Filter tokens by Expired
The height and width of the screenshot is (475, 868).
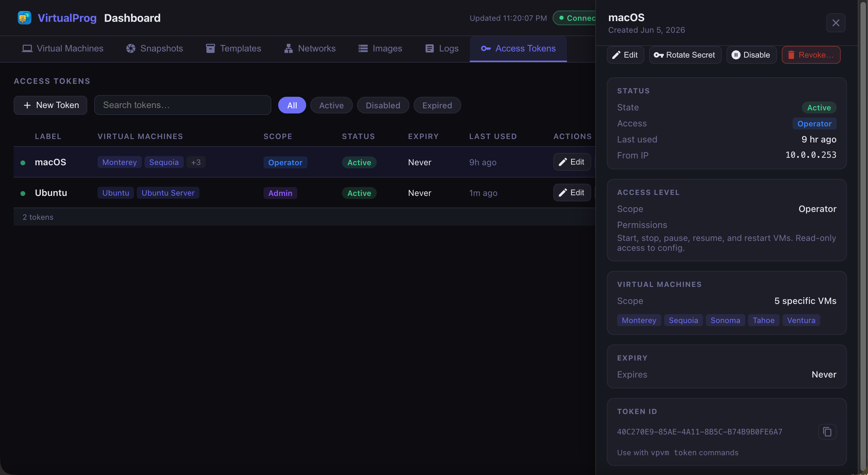click(x=437, y=105)
